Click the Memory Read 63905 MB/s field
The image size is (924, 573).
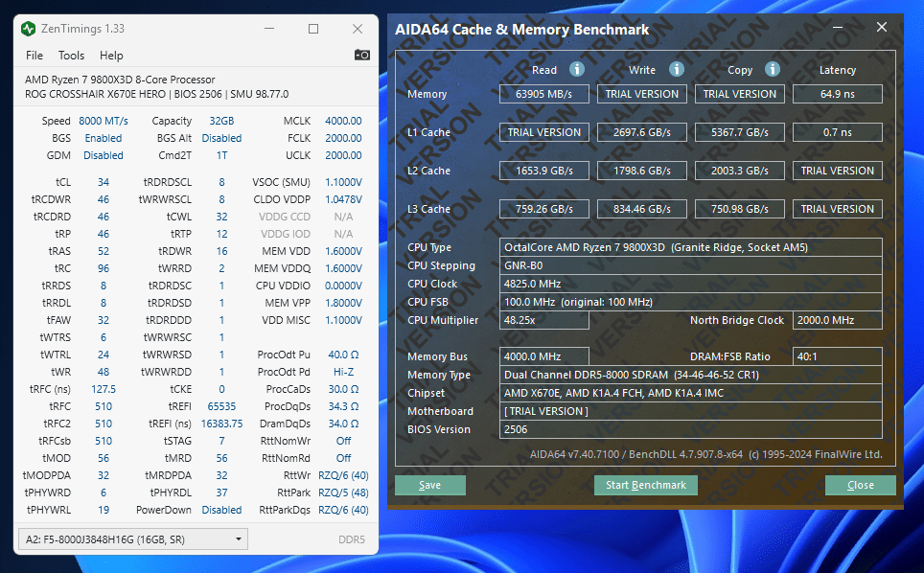tap(543, 94)
